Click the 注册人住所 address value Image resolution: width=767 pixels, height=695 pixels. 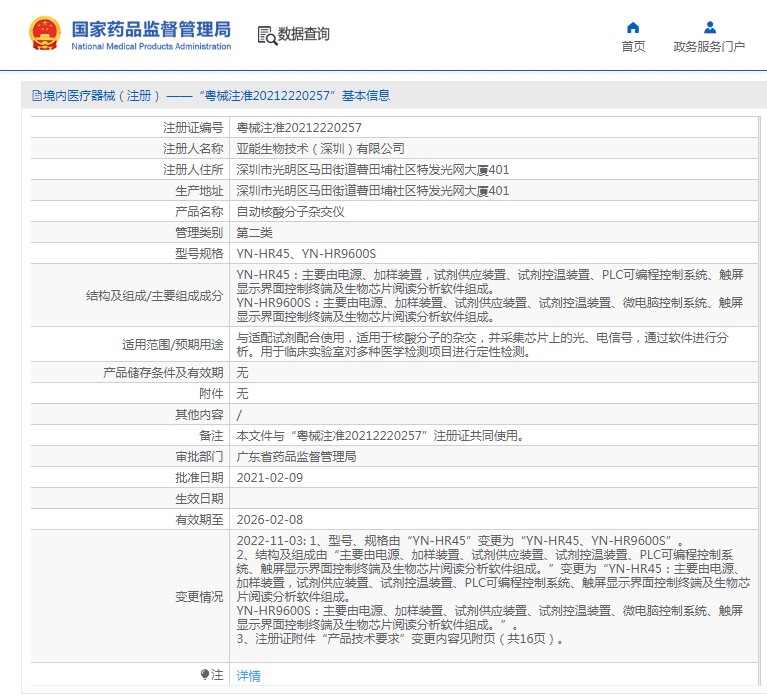pyautogui.click(x=373, y=170)
